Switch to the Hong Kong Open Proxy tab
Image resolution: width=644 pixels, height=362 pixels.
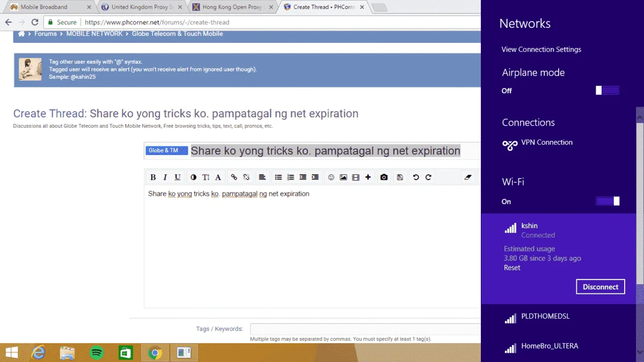pyautogui.click(x=233, y=7)
